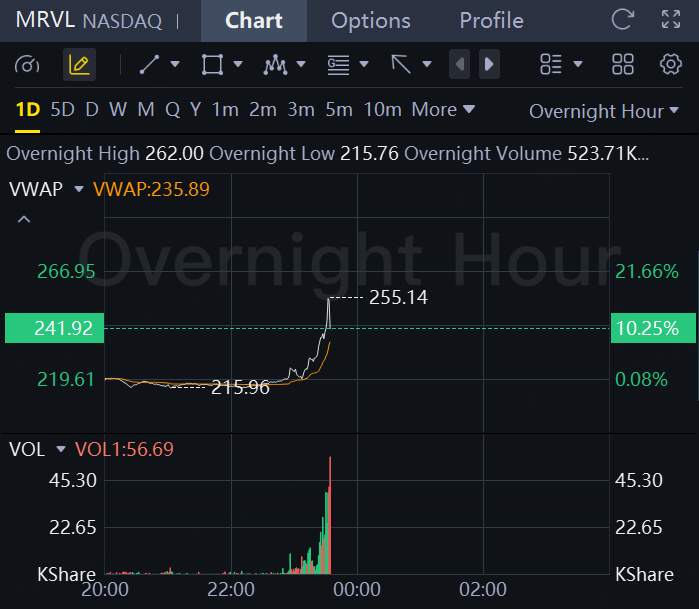Click the 22:00 time axis label
The image size is (699, 609).
pos(231,589)
